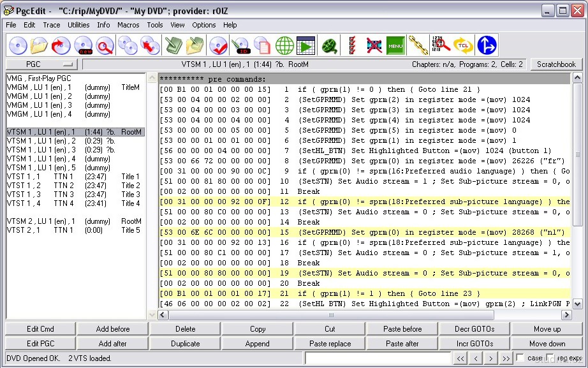The width and height of the screenshot is (588, 368).
Task: Click the search text input field
Action: pos(377,358)
